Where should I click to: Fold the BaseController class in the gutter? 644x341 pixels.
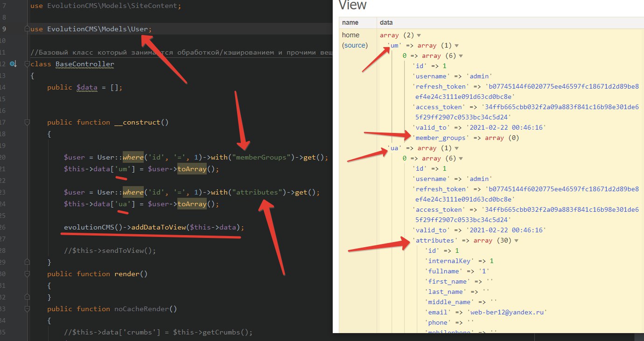pyautogui.click(x=27, y=64)
